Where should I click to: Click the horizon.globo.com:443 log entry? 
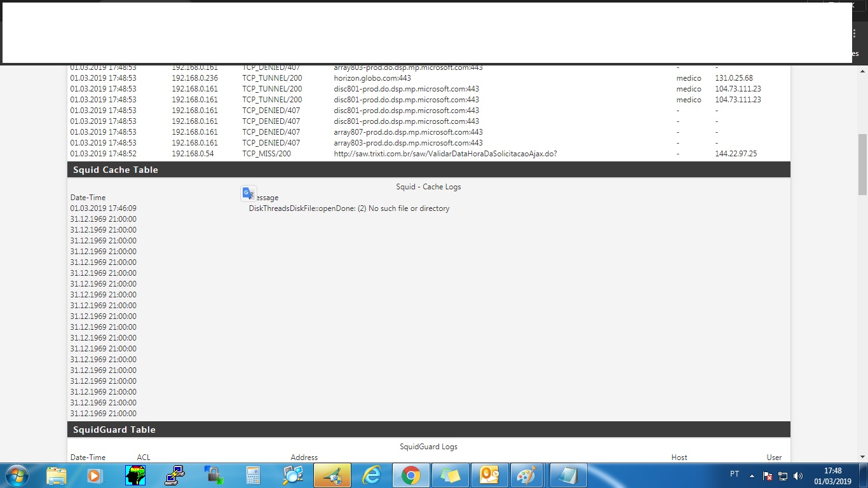[372, 78]
